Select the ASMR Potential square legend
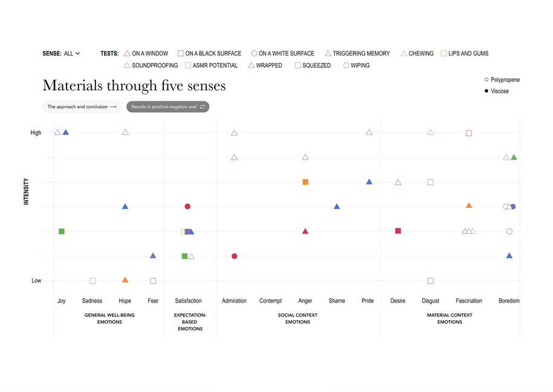 [211, 65]
